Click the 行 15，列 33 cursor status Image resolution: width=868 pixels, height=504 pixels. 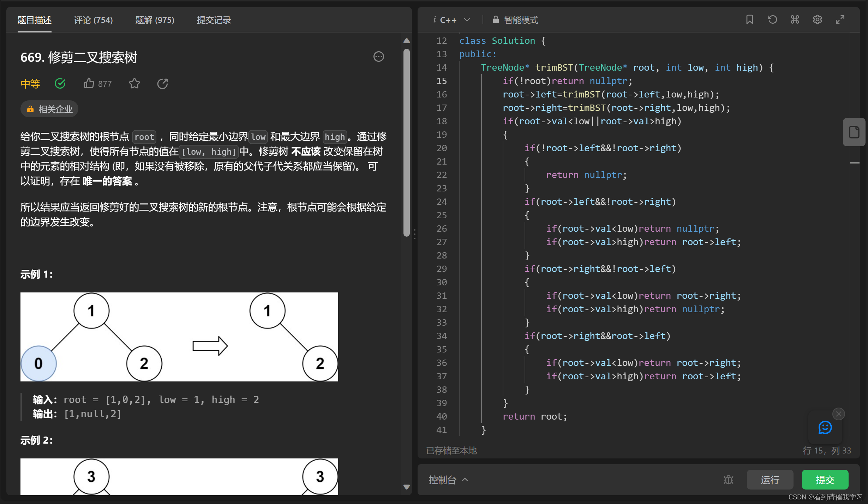[x=827, y=450]
